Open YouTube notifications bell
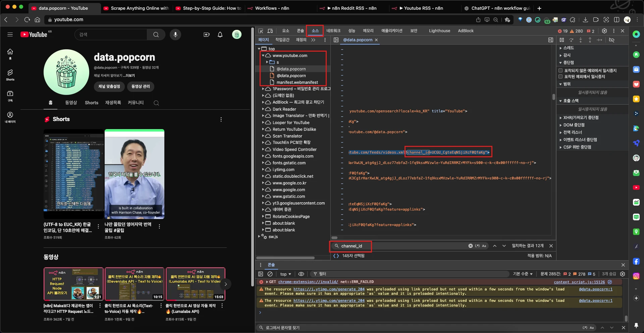 click(220, 35)
